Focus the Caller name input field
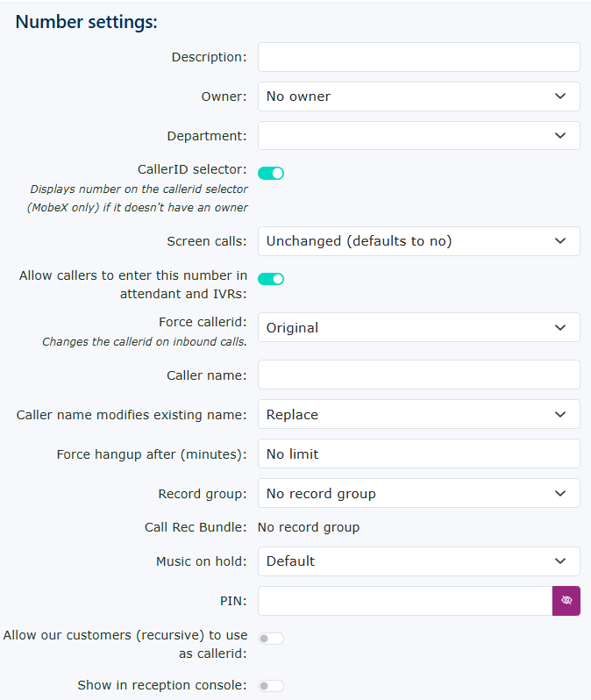 (418, 375)
